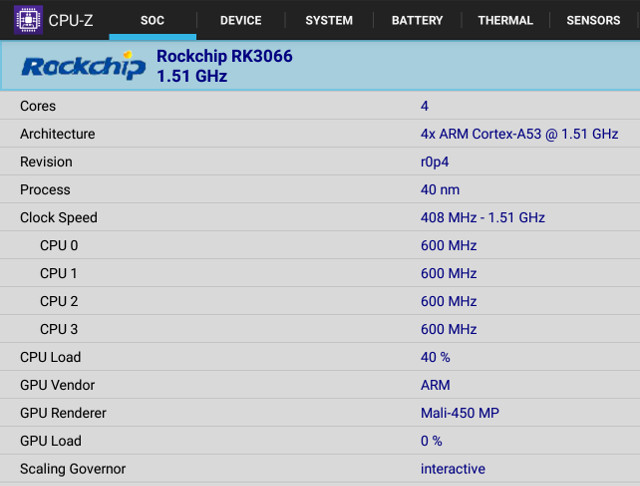The width and height of the screenshot is (640, 486).
Task: Click the Rockchip RK3066 title text
Action: click(x=224, y=56)
